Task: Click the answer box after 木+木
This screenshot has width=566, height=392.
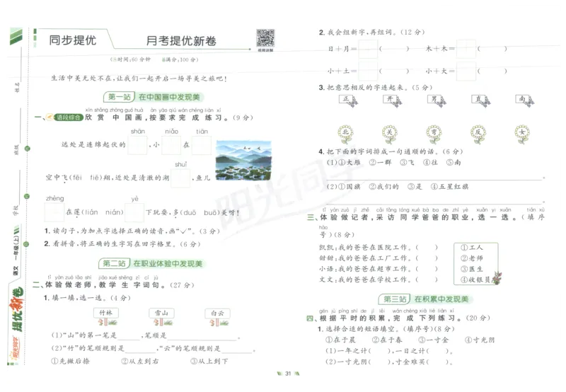Action: tap(466, 49)
